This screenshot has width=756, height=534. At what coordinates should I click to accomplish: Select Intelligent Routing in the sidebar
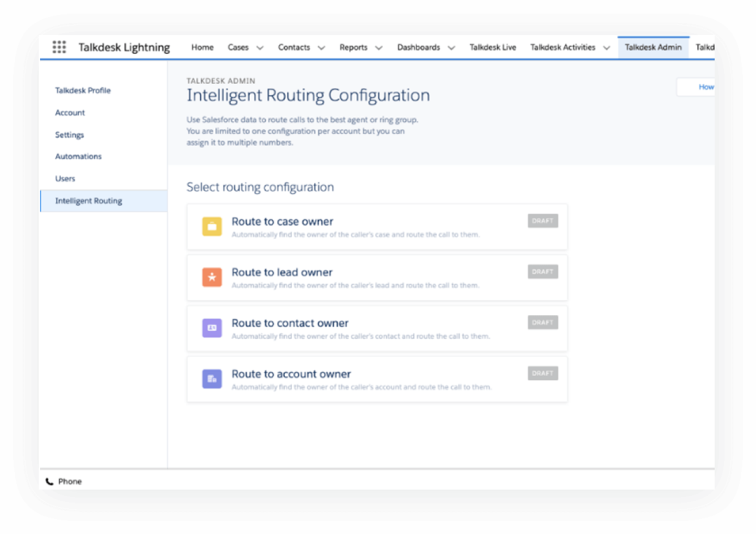point(103,201)
